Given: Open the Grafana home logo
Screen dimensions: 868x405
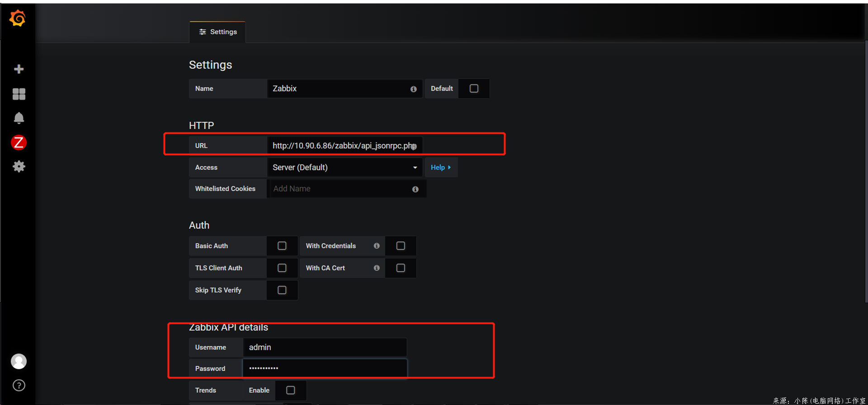Looking at the screenshot, I should click(18, 19).
